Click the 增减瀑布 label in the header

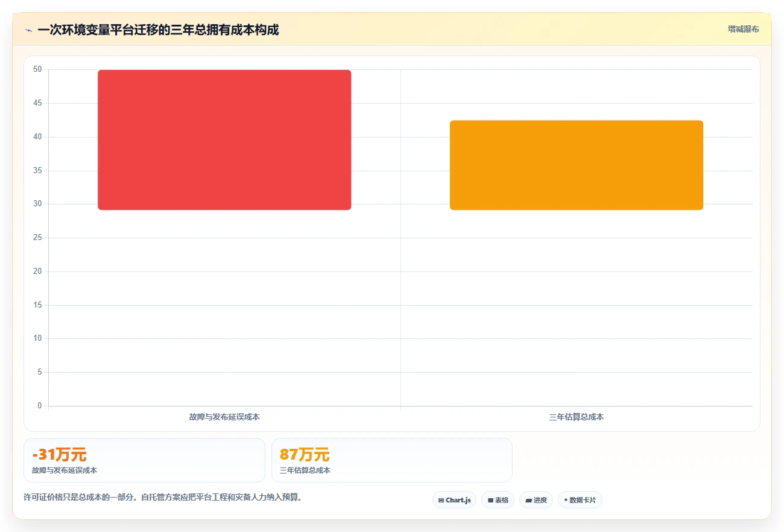pos(743,29)
